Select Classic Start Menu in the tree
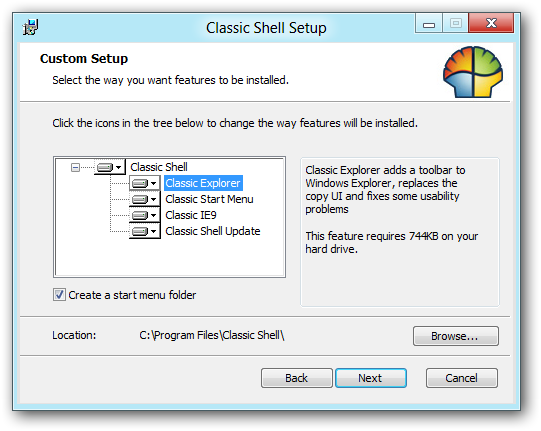541x431 pixels. tap(209, 199)
